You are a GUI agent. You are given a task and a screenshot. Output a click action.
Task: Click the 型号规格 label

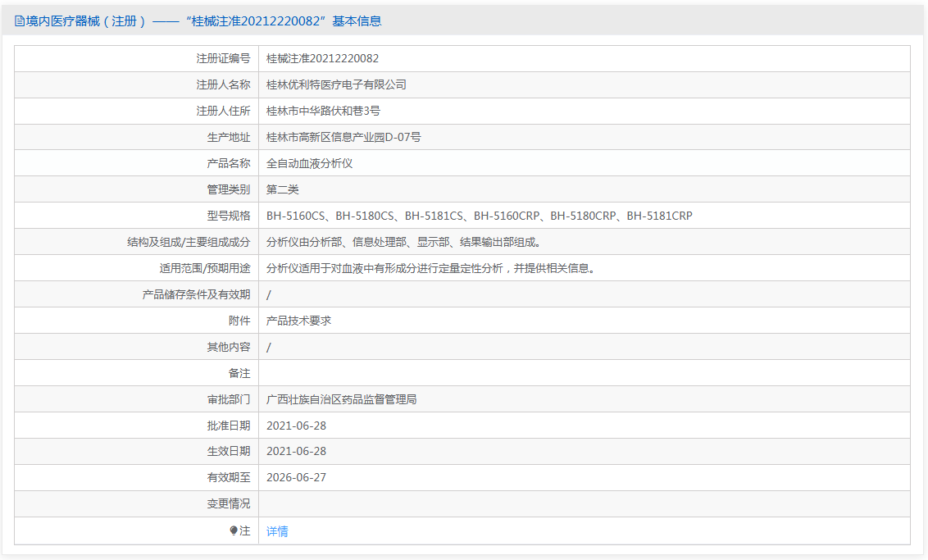(x=229, y=216)
